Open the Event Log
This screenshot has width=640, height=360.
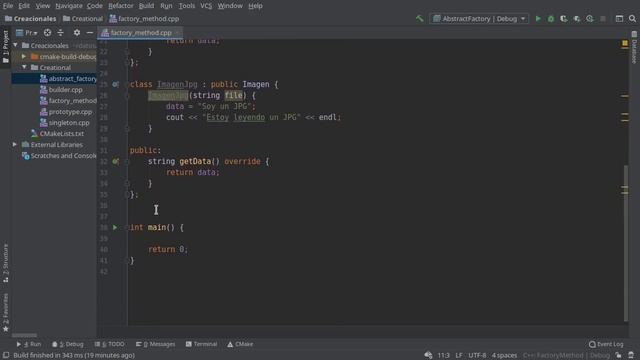pyautogui.click(x=606, y=344)
